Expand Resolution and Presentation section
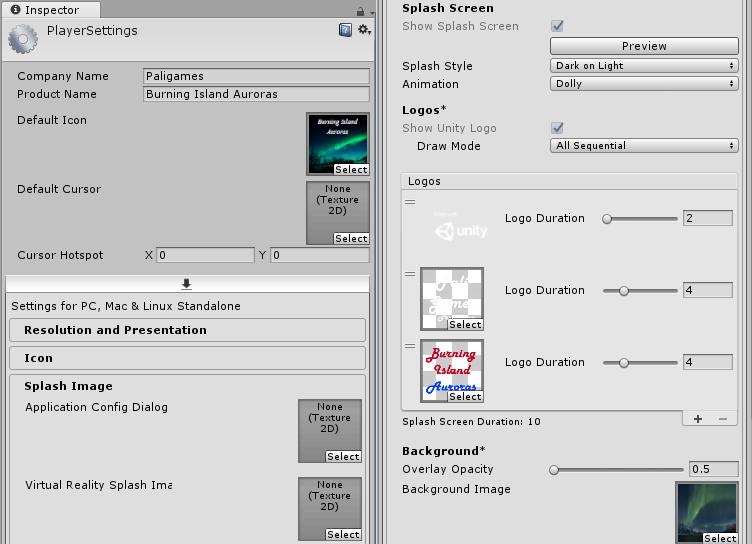Screen dimensions: 752x544 point(188,330)
